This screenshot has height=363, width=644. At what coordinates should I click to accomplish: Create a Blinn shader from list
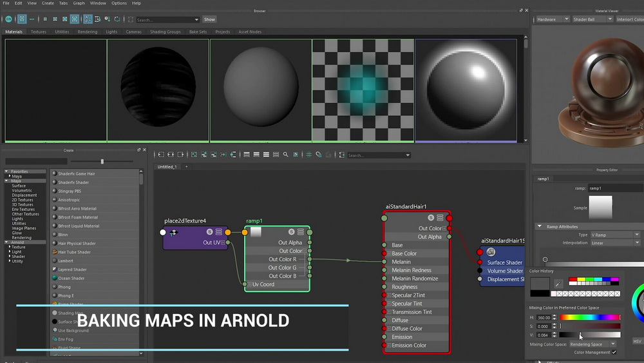[63, 235]
